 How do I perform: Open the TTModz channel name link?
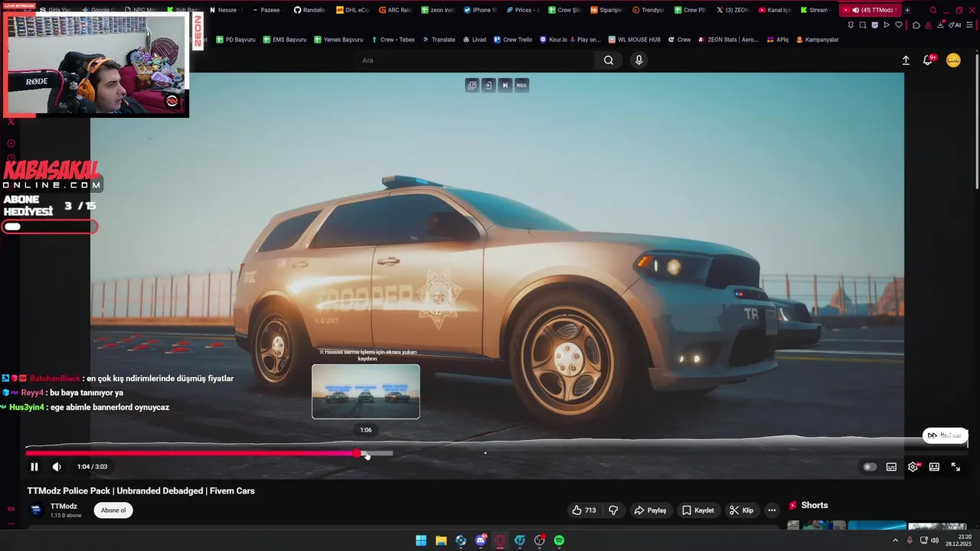[64, 506]
